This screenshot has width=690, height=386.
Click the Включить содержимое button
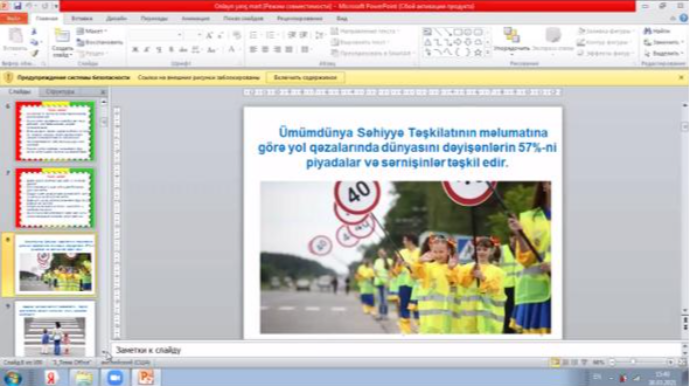tap(305, 77)
